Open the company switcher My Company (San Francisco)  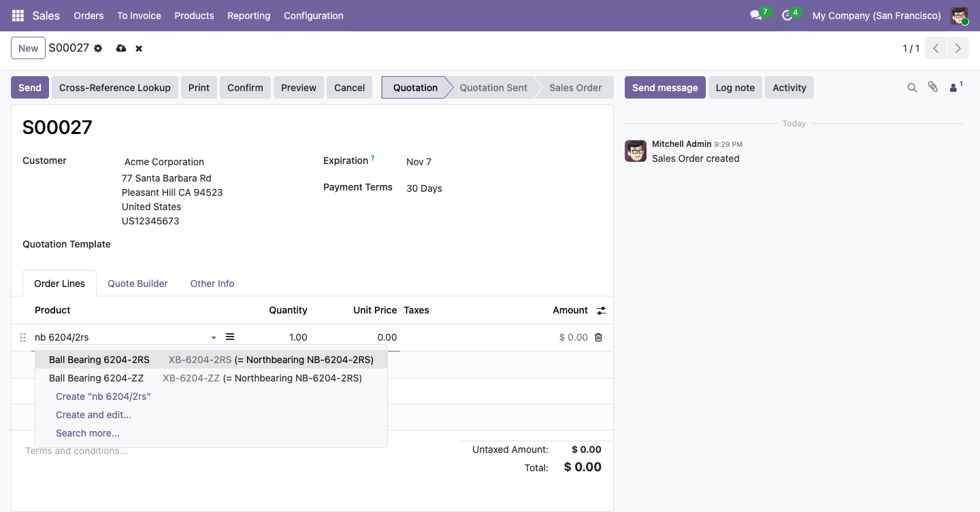tap(877, 16)
